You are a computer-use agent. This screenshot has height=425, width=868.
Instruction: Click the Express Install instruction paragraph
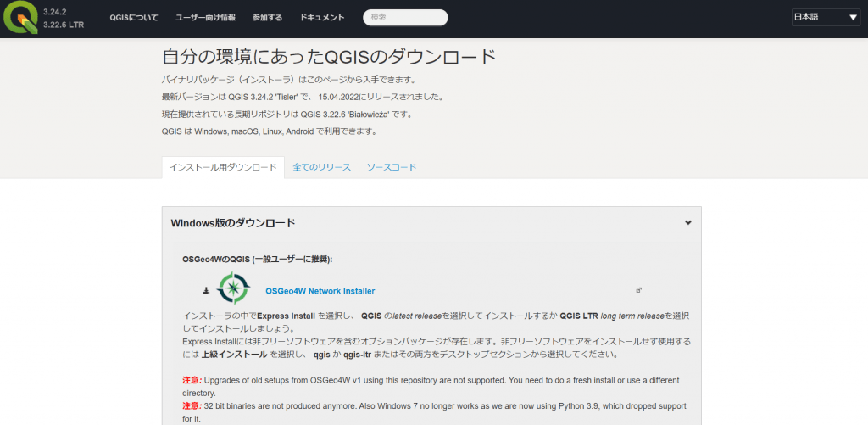436,335
